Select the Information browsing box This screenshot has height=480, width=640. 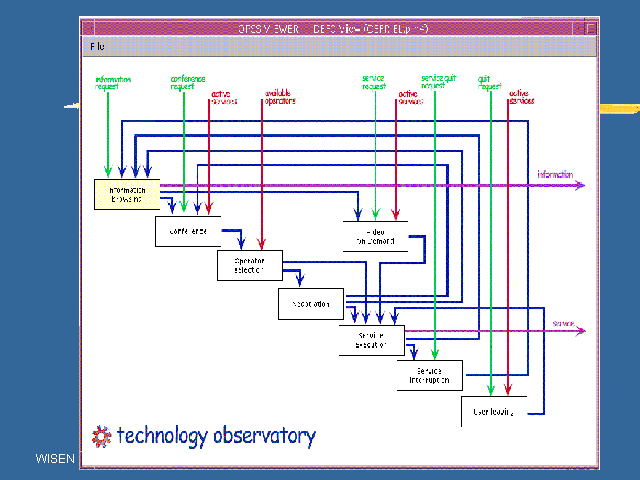pyautogui.click(x=127, y=194)
